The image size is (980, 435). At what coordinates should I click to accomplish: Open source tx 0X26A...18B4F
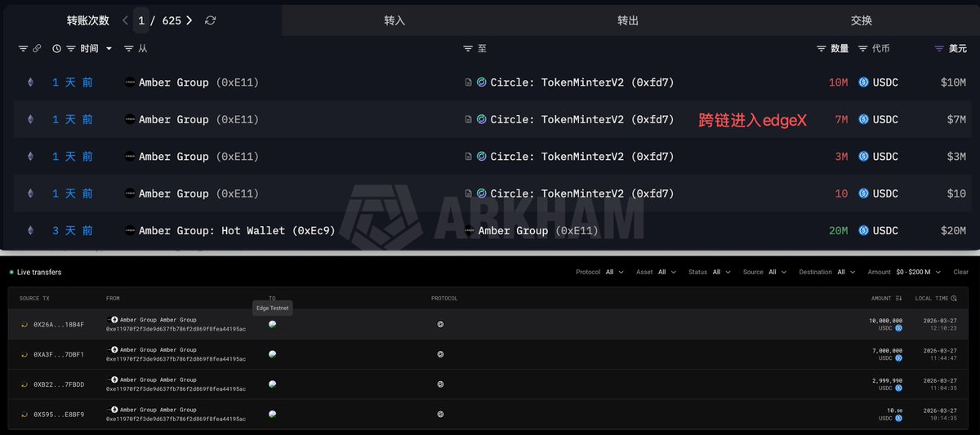58,324
